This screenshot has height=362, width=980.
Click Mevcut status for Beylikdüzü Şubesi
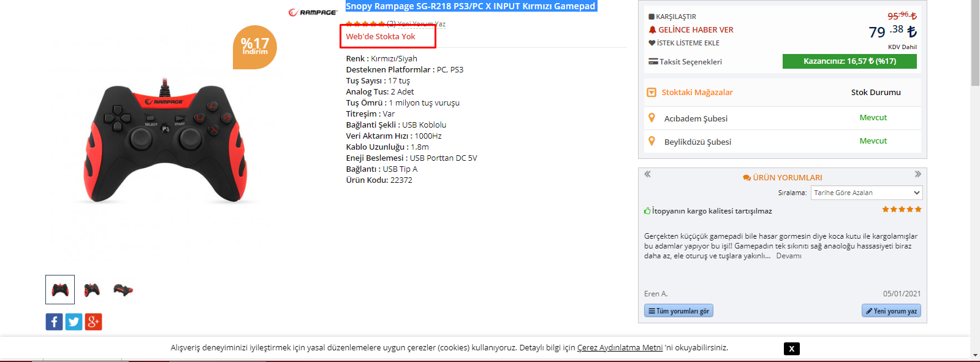tap(873, 141)
